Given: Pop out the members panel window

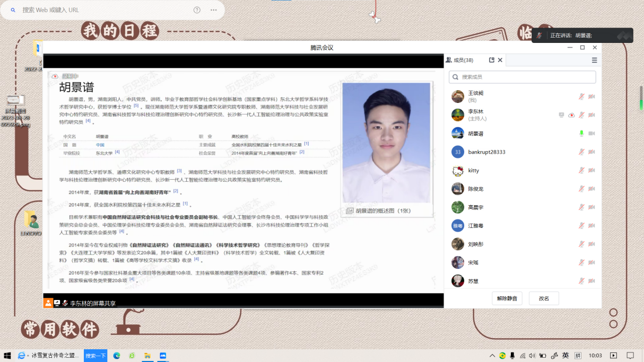Looking at the screenshot, I should (492, 60).
